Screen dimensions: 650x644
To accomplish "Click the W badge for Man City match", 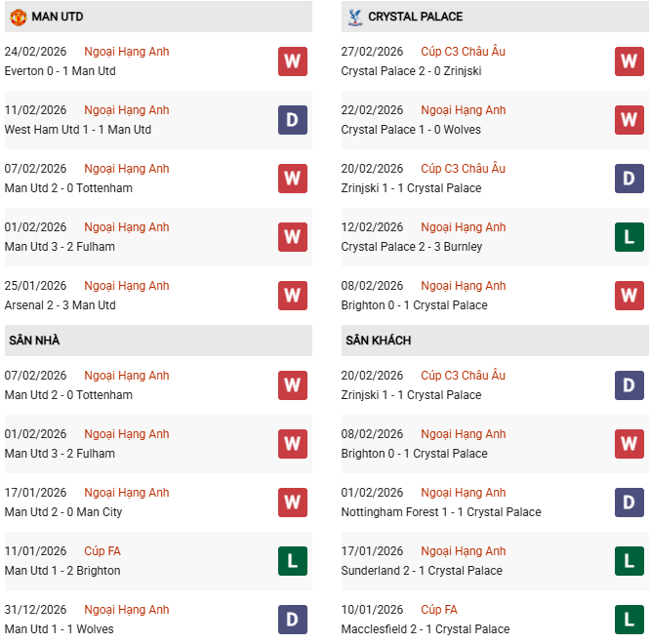I will [292, 503].
